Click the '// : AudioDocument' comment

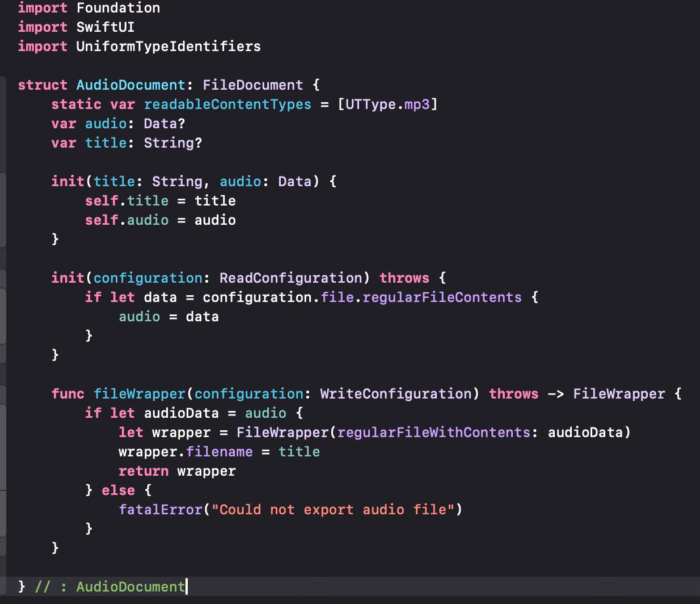pyautogui.click(x=110, y=587)
